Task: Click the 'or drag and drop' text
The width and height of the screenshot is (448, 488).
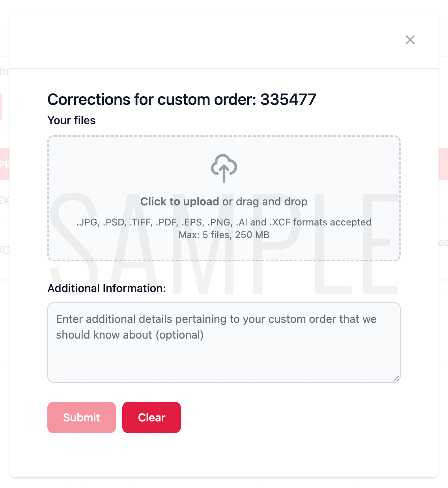Action: click(x=265, y=201)
